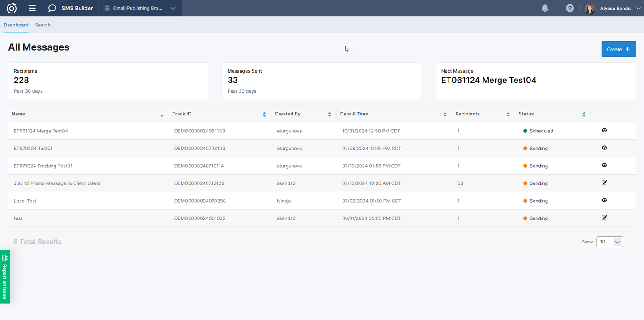Image resolution: width=644 pixels, height=320 pixels.
Task: Open recipients link for ET071024 Tracking Test01
Action: click(x=458, y=166)
